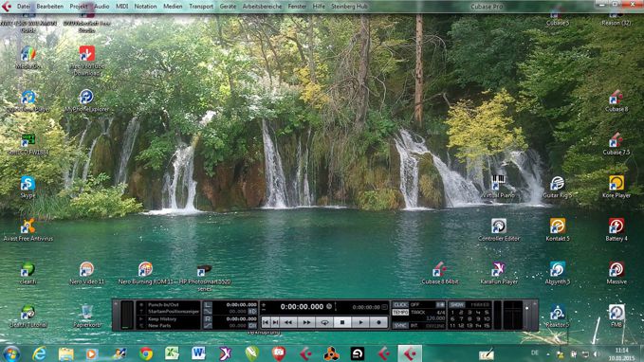The height and width of the screenshot is (362, 644).
Task: Open Virtual Piano shortcut
Action: pyautogui.click(x=498, y=187)
